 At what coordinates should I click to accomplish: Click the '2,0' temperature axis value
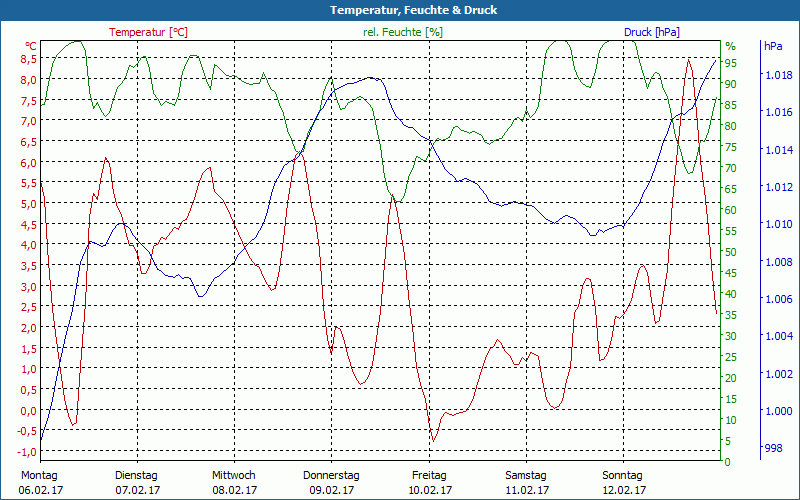point(29,328)
